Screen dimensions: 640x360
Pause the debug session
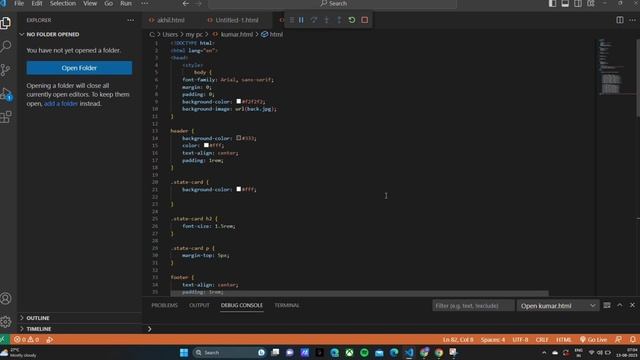coord(301,20)
